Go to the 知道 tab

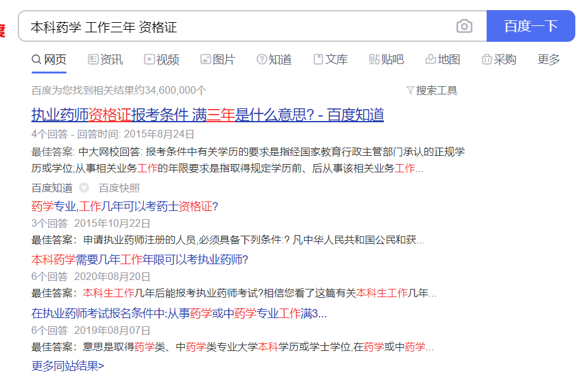tap(274, 60)
